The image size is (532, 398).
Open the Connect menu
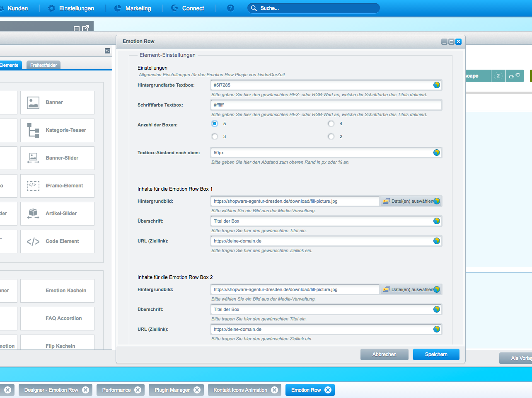[x=188, y=8]
